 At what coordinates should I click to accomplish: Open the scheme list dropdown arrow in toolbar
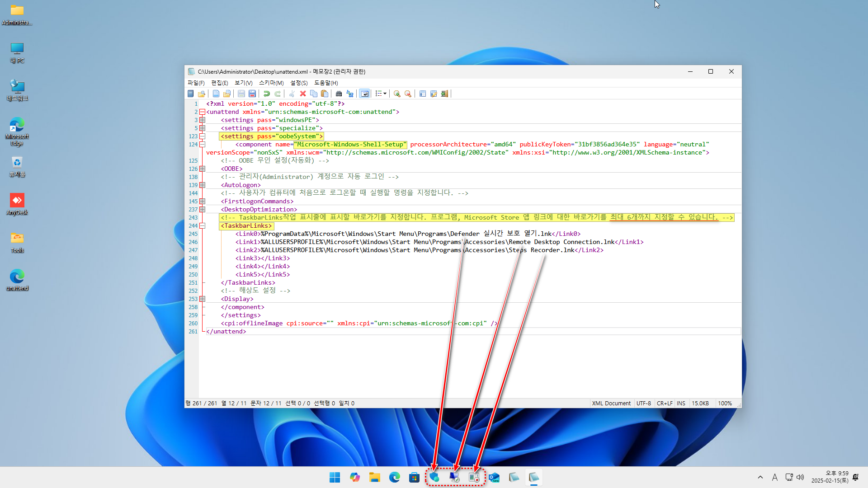pos(385,94)
